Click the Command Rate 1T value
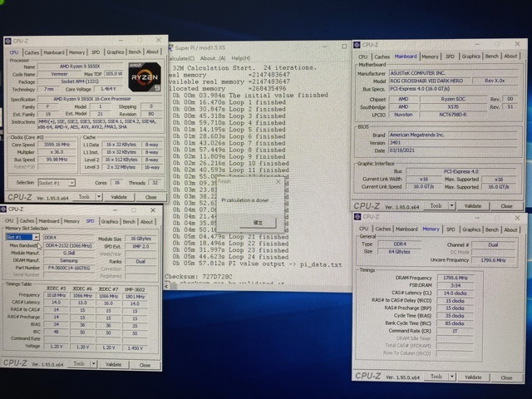This screenshot has height=399, width=532. (455, 331)
